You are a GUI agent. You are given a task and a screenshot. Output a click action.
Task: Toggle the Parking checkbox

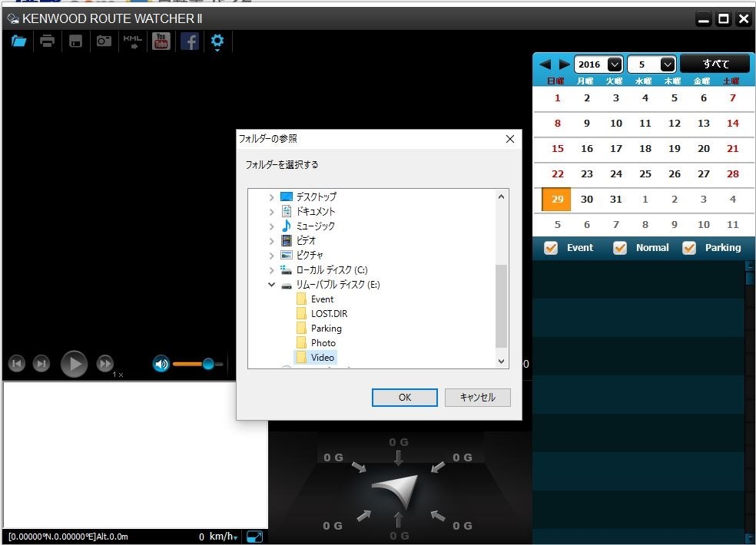pos(689,248)
